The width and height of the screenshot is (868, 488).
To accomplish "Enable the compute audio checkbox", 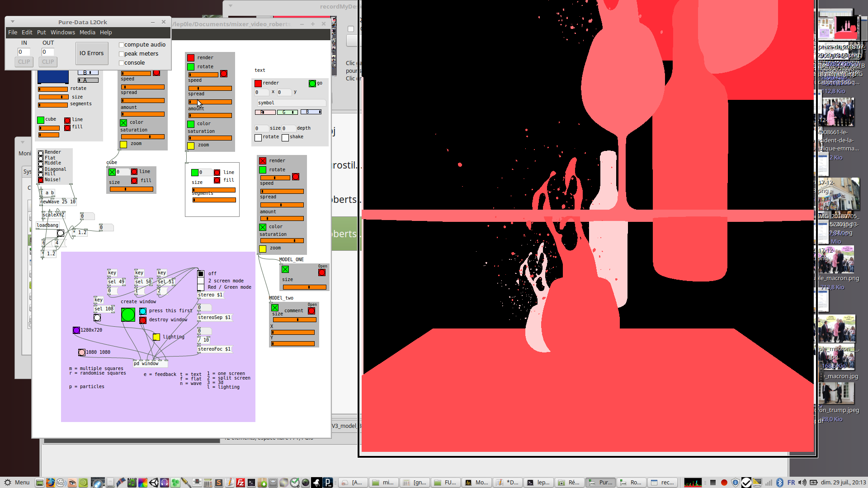I will [x=122, y=45].
